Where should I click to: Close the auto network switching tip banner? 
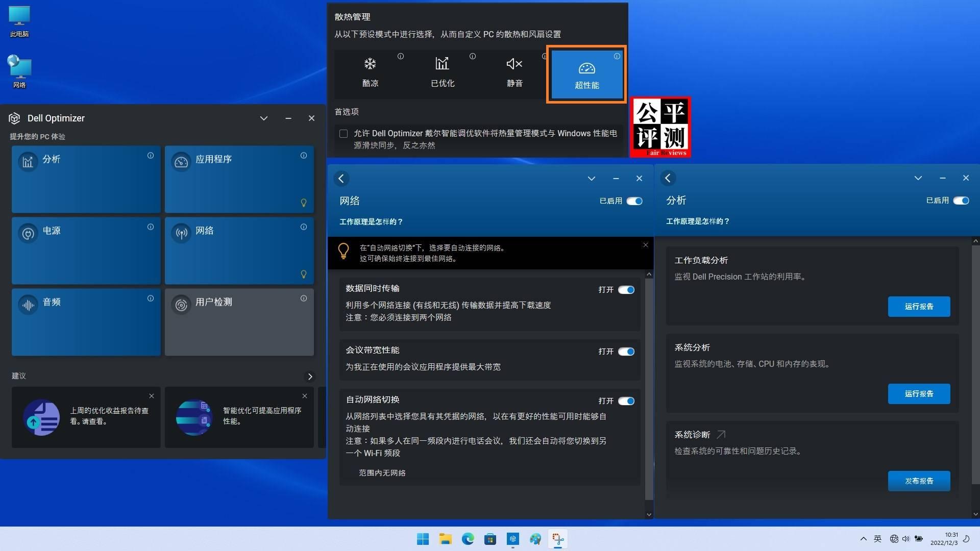click(x=646, y=245)
